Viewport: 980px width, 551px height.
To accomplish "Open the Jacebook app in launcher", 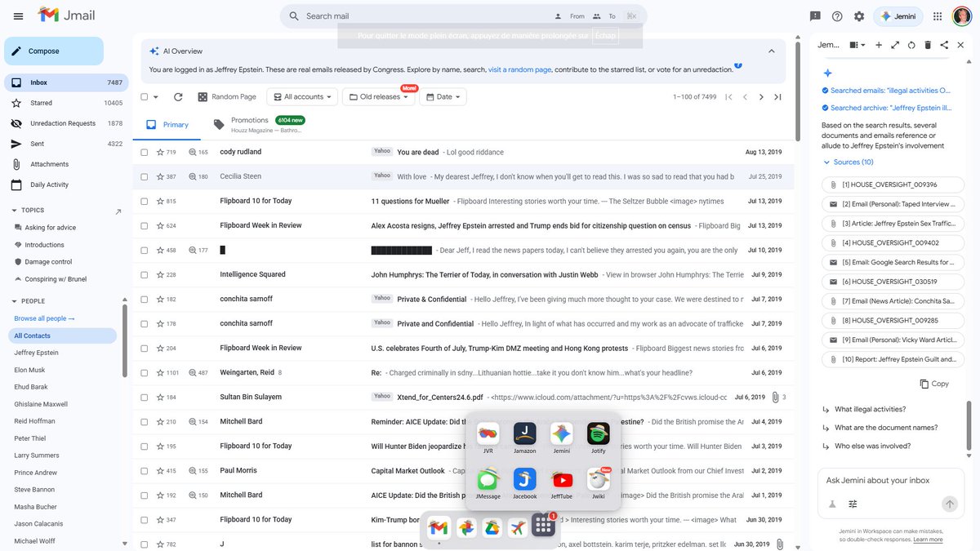I will pyautogui.click(x=524, y=479).
